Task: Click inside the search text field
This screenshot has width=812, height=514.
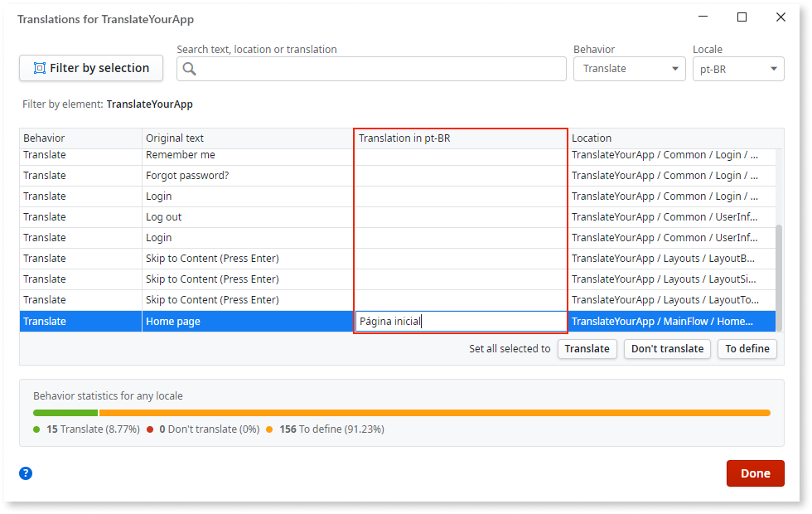Action: pyautogui.click(x=373, y=69)
